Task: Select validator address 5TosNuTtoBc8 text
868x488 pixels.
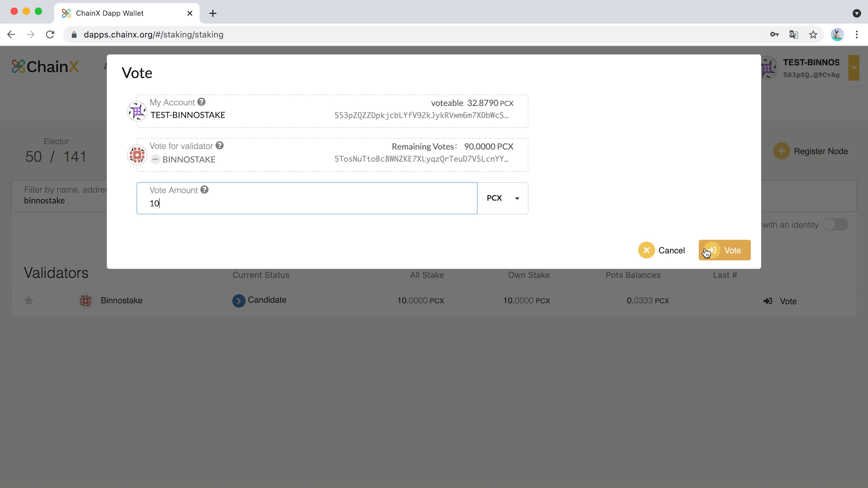Action: point(421,159)
